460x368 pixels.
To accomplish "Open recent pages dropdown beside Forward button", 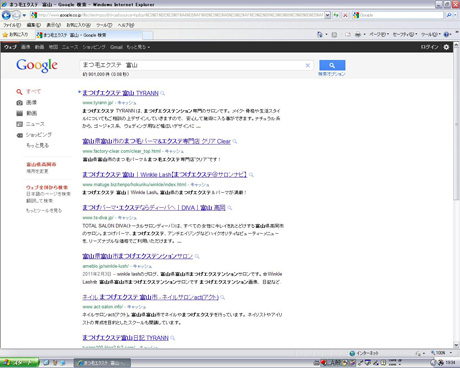I will click(x=24, y=15).
